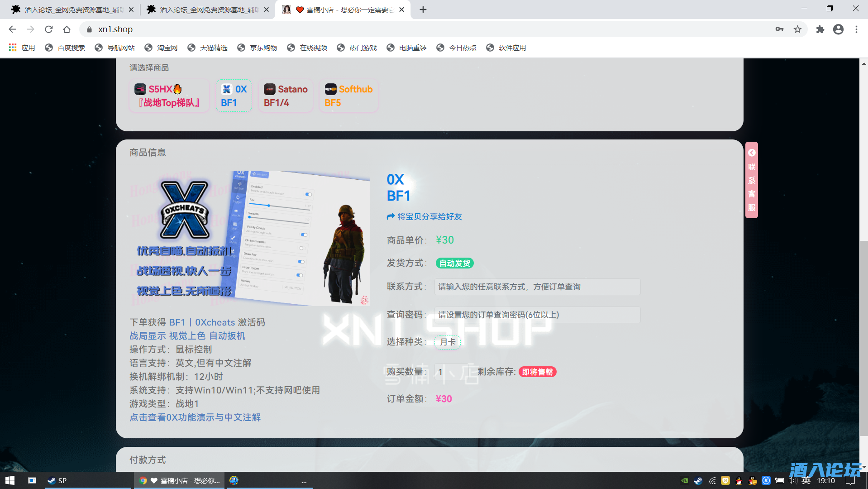Open the QQ penguin tray icon
868x489 pixels.
tap(739, 481)
